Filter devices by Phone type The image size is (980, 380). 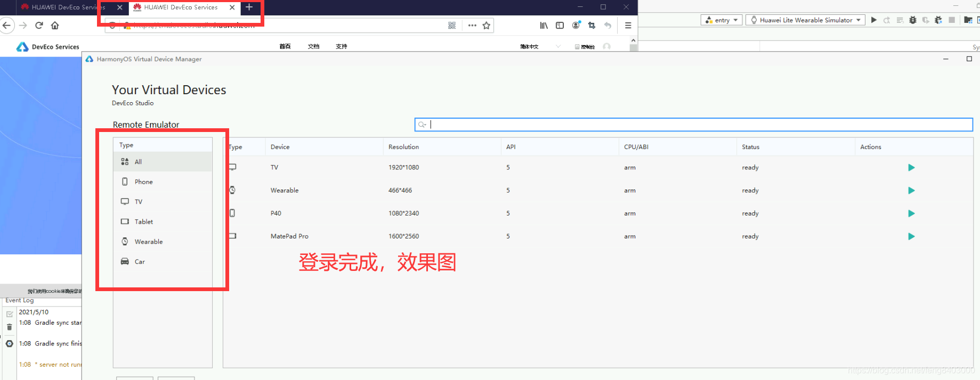(163, 181)
